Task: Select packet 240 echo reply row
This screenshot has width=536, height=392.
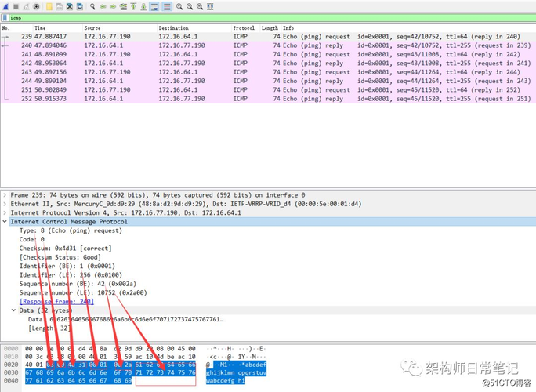Action: pos(268,45)
